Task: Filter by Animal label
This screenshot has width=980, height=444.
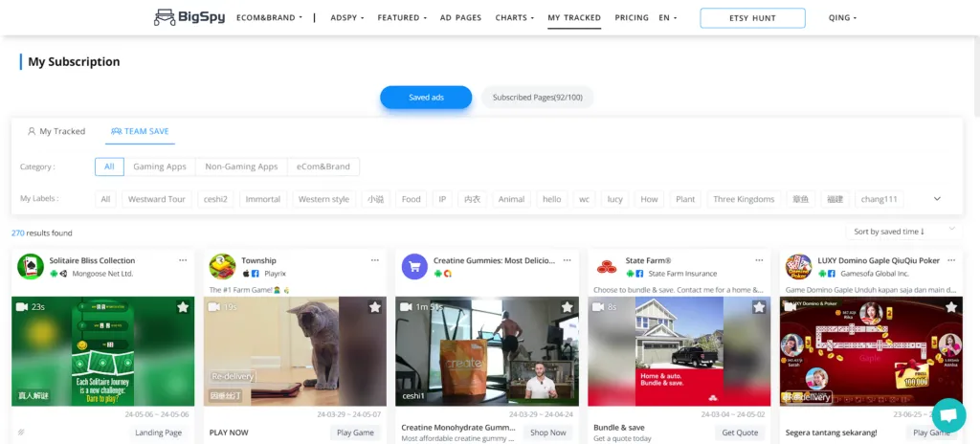Action: tap(511, 199)
